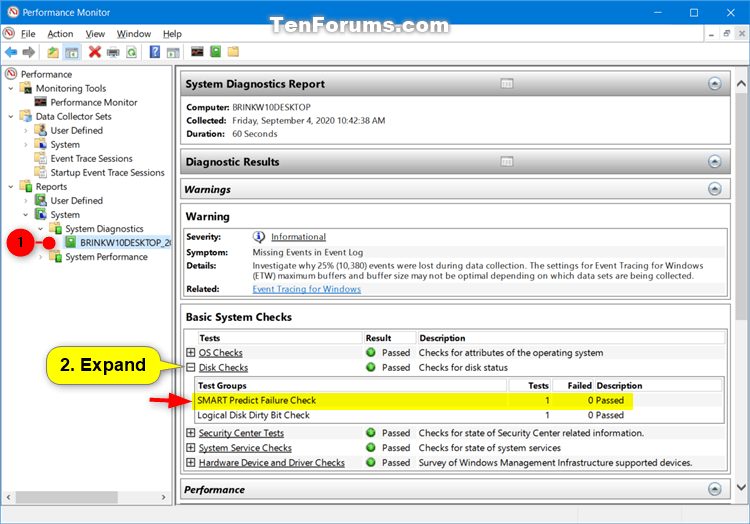
Task: Click the report pane vertical scrollbar thumb
Action: point(741,207)
